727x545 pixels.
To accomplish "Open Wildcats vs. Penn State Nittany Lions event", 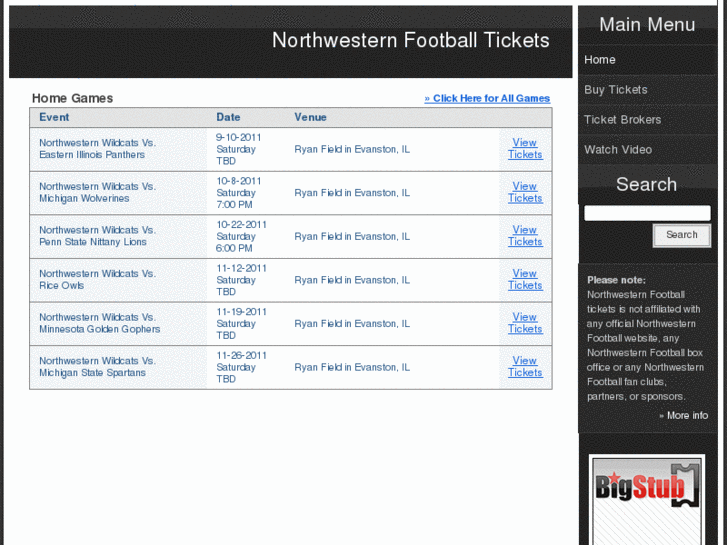I will tap(97, 236).
